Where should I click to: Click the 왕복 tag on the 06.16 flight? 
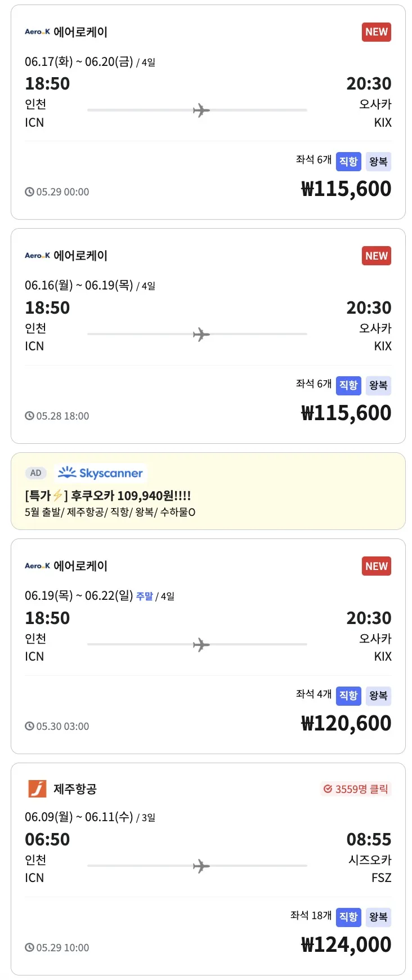(x=378, y=385)
